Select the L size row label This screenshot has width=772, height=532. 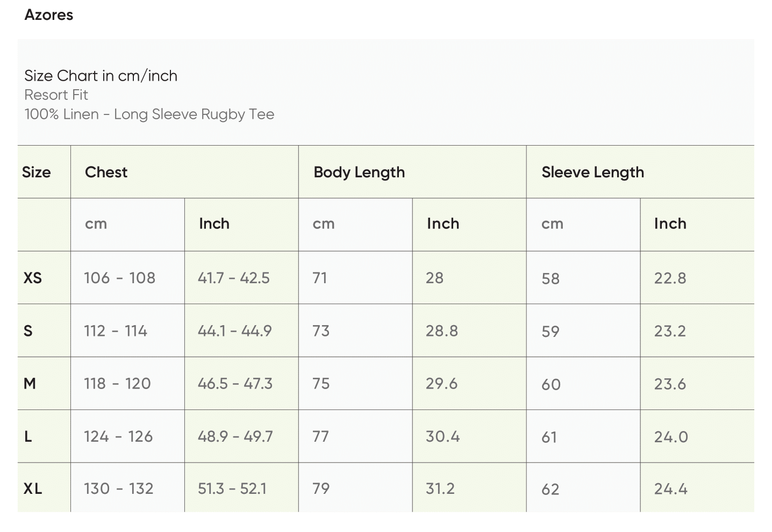pos(28,436)
